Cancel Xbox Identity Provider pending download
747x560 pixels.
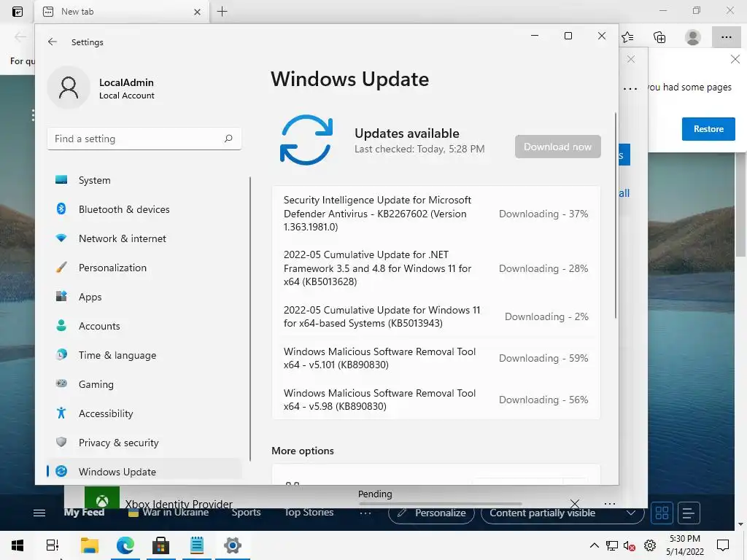575,503
